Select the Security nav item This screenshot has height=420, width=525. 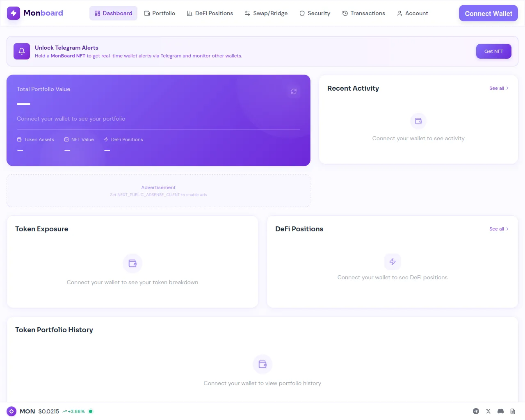pos(315,13)
